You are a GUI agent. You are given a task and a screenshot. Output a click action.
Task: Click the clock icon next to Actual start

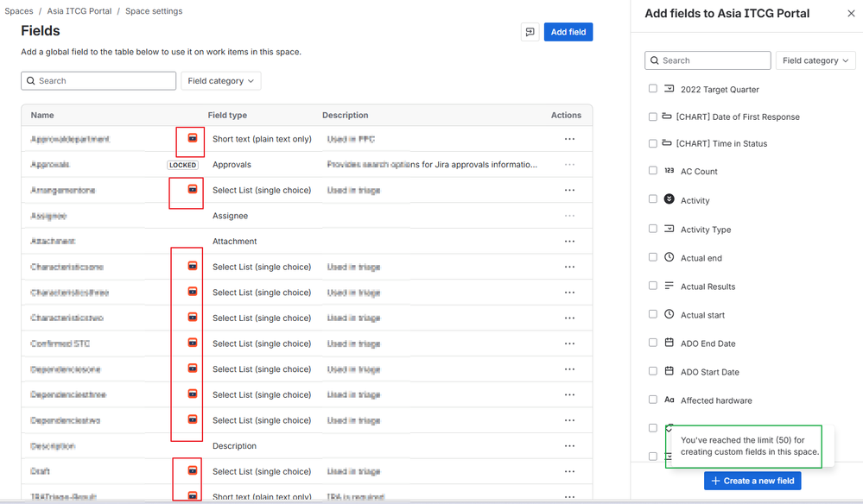coord(669,314)
